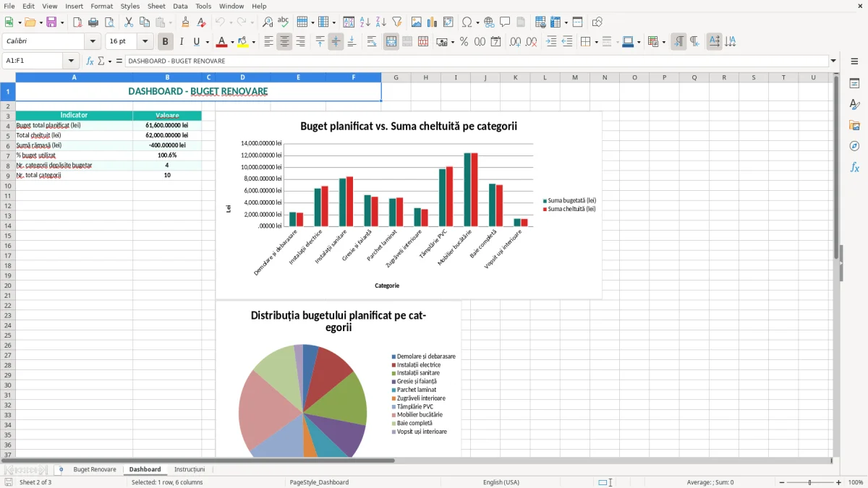Click the AutoFilter funnel icon
The width and height of the screenshot is (868, 488).
tap(397, 22)
